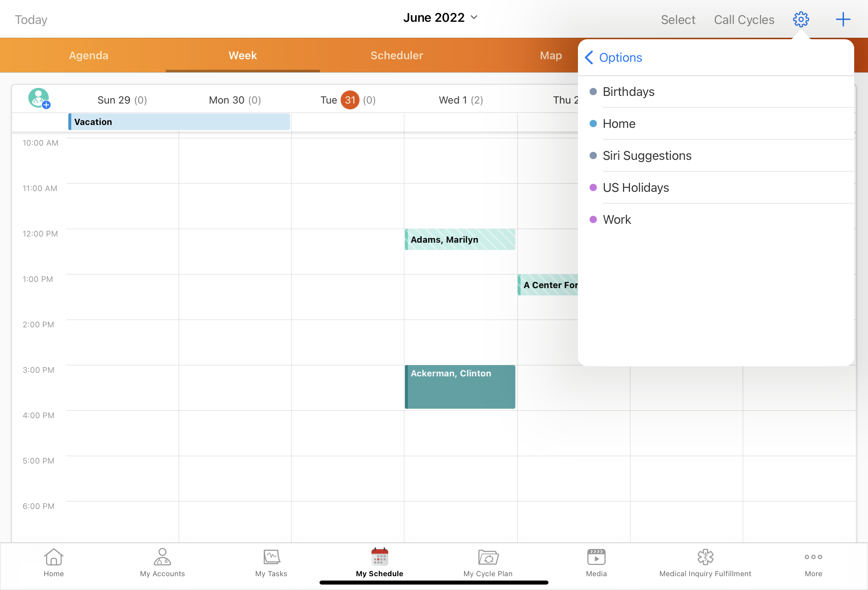
Task: Switch to the Scheduler tab
Action: click(x=397, y=55)
